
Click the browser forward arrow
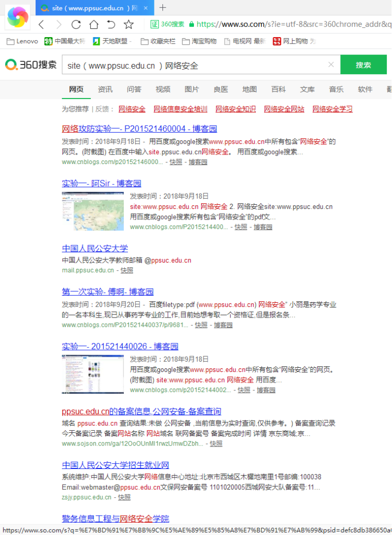pyautogui.click(x=58, y=24)
